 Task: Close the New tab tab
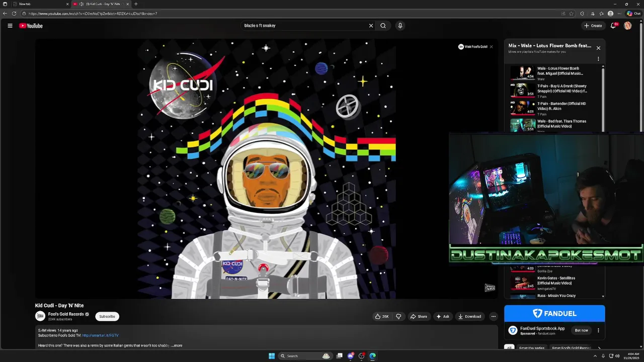coord(67,4)
